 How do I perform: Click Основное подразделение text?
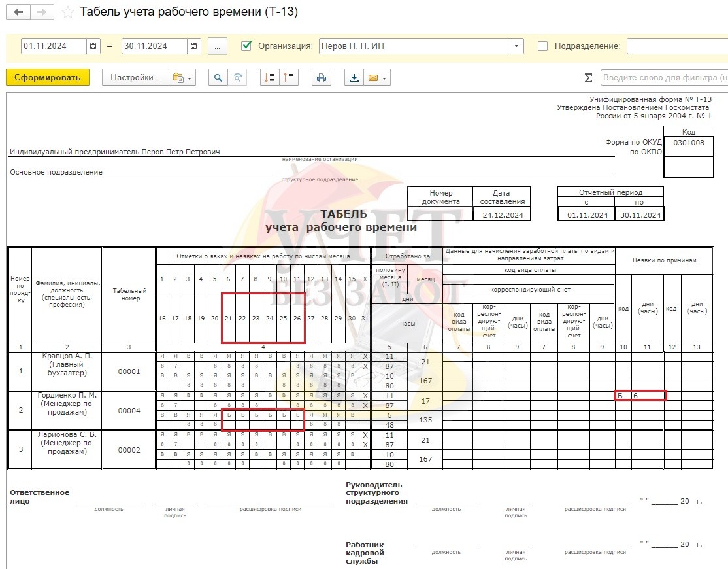56,172
